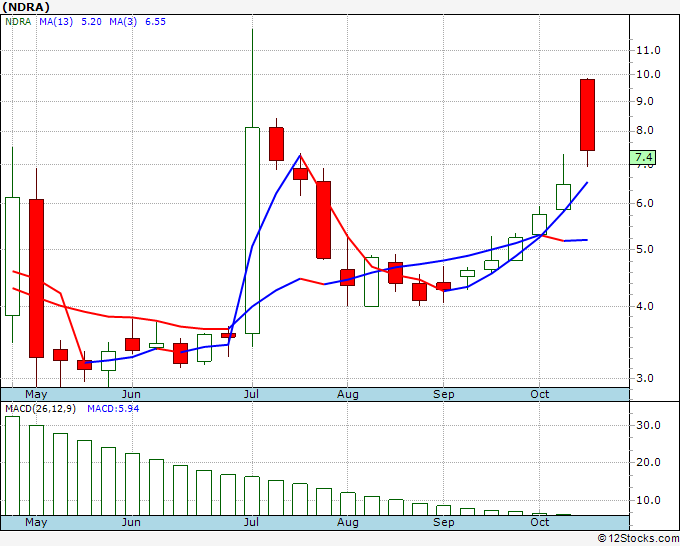Click the tall red early-May candlestick
This screenshot has width=680, height=546.
coord(36,278)
